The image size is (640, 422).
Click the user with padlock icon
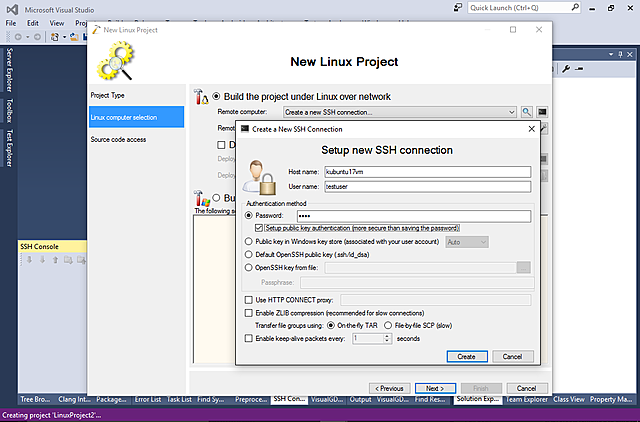[x=260, y=177]
